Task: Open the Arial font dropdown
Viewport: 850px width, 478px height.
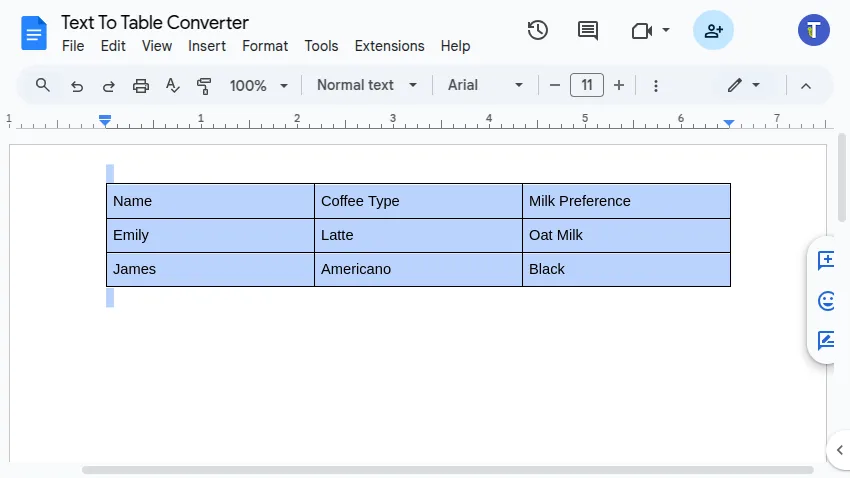Action: coord(485,85)
